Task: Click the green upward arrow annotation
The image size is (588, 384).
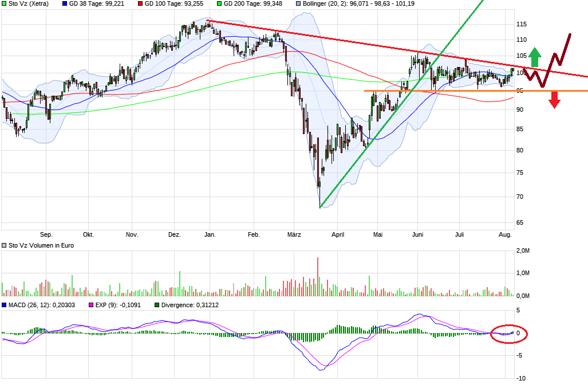Action: pyautogui.click(x=535, y=57)
